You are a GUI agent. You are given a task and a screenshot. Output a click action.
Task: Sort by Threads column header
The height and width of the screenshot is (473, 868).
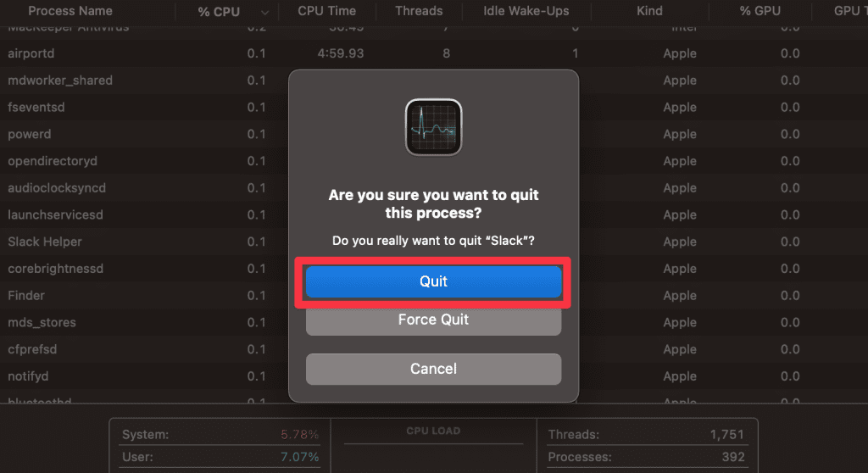[x=419, y=11]
